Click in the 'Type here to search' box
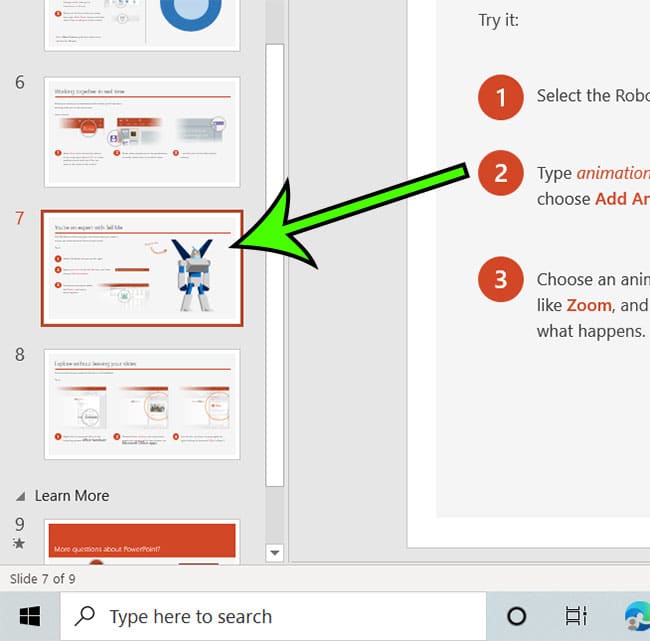Screen dimensions: 650x641 [273, 616]
